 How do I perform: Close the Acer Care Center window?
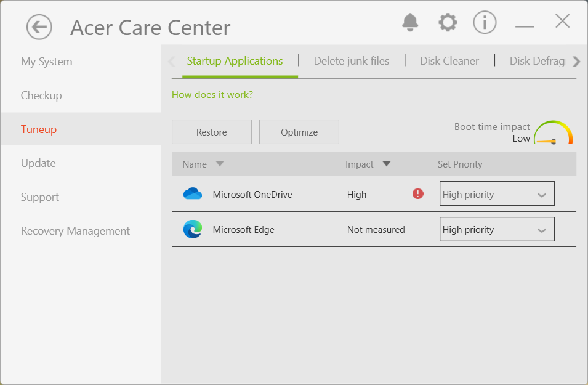coord(562,21)
